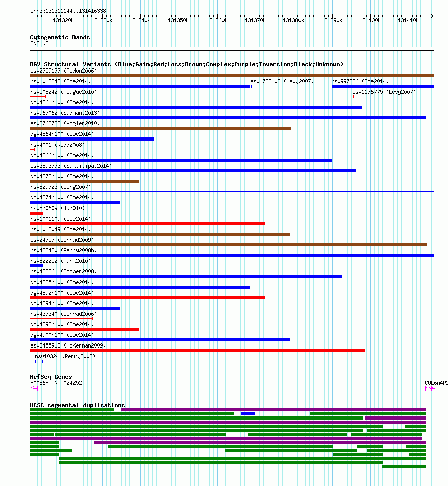Click the red dgv4898n100 loss bar
Screen dimensions: 448x486
click(x=84, y=329)
